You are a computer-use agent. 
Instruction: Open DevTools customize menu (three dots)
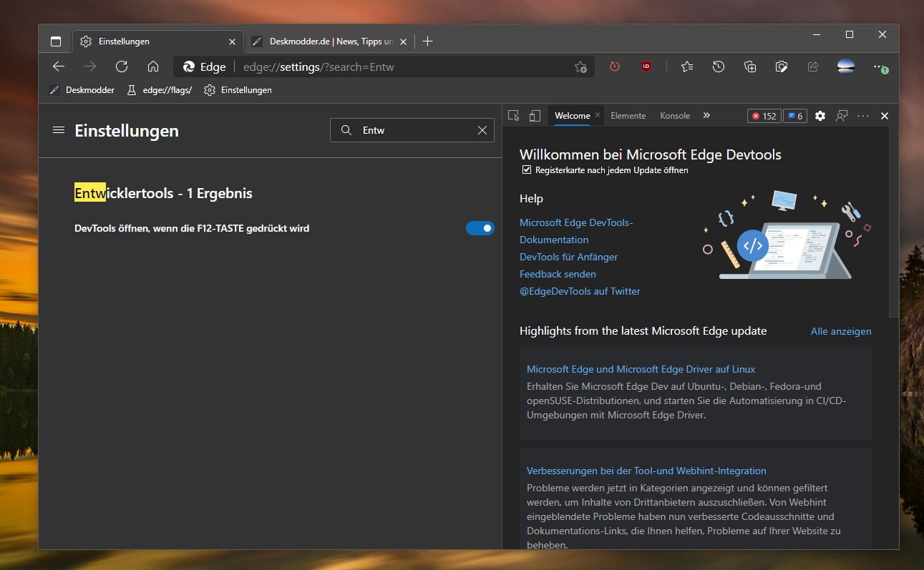(x=863, y=116)
